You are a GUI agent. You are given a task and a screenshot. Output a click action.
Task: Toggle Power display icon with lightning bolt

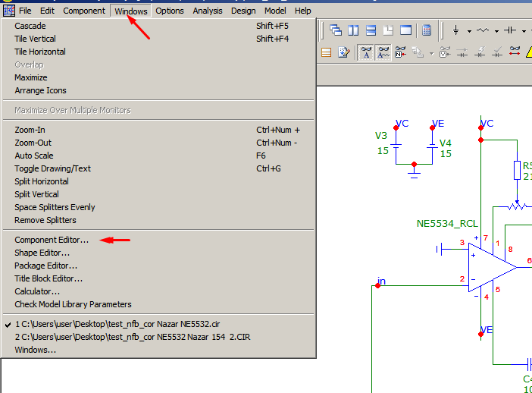pyautogui.click(x=480, y=52)
